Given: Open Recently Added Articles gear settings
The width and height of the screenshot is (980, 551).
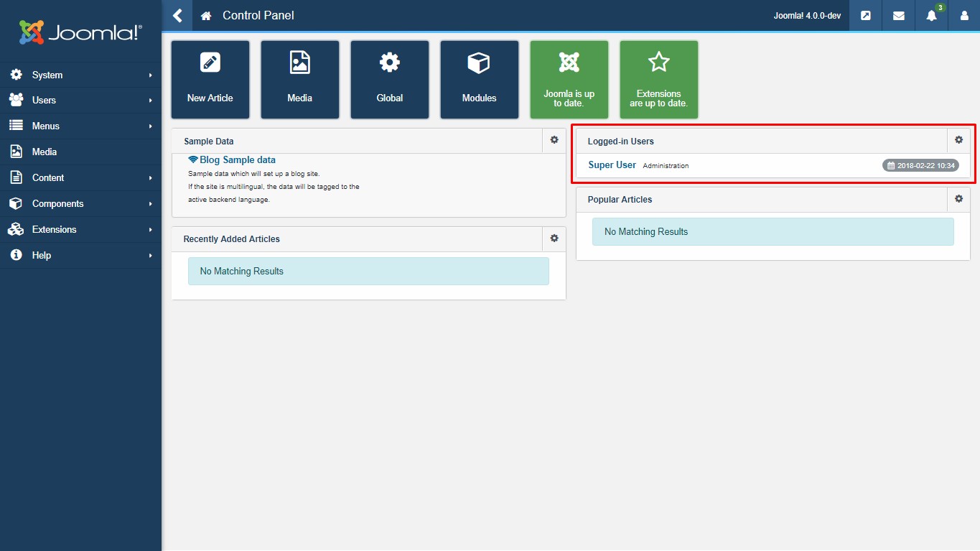Looking at the screenshot, I should [554, 238].
